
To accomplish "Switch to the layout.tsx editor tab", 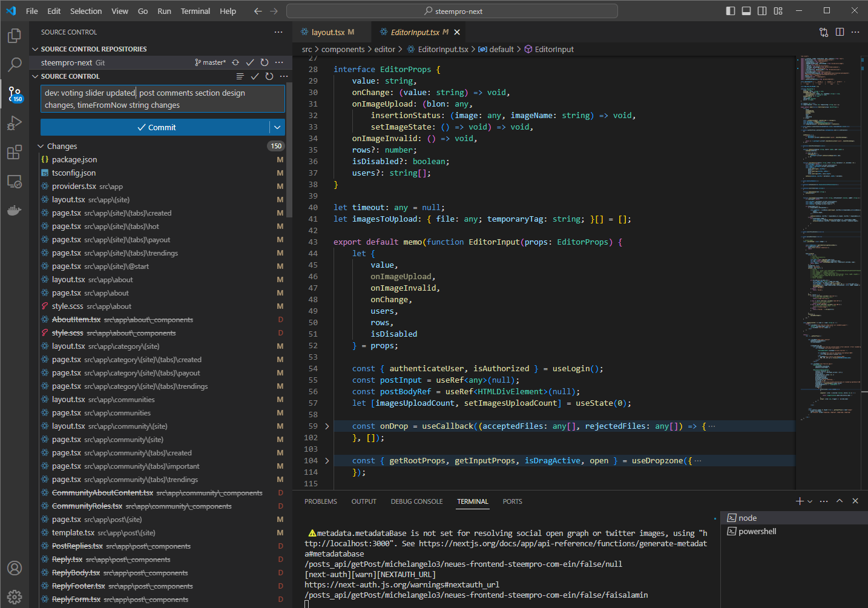I will click(x=327, y=32).
